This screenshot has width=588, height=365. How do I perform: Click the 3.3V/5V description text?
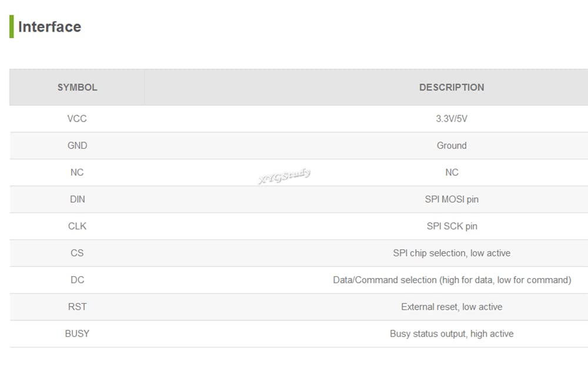(452, 119)
